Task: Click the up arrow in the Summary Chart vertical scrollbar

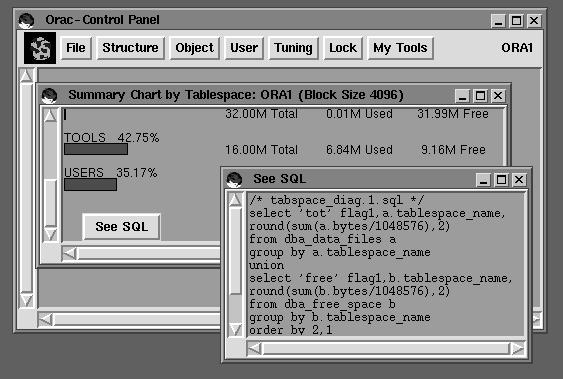Action: tap(50, 116)
